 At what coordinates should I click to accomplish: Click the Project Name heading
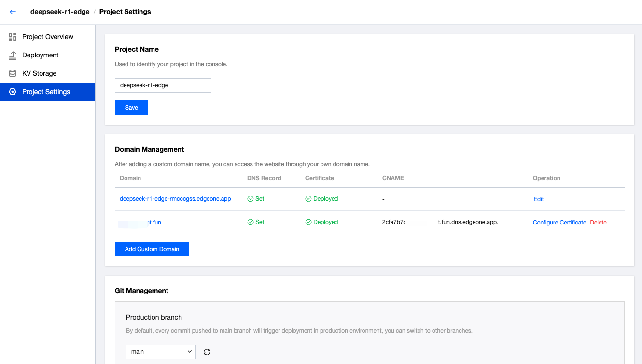point(137,49)
